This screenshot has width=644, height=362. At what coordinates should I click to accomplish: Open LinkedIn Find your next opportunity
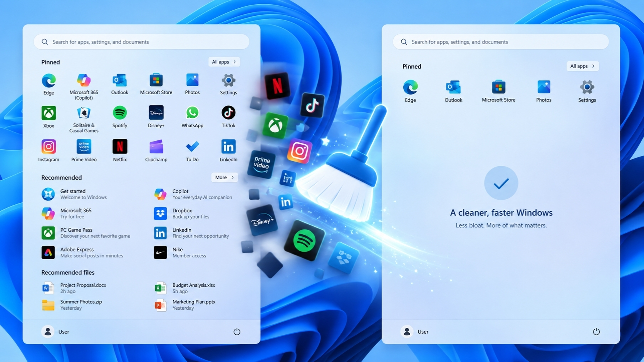[191, 233]
